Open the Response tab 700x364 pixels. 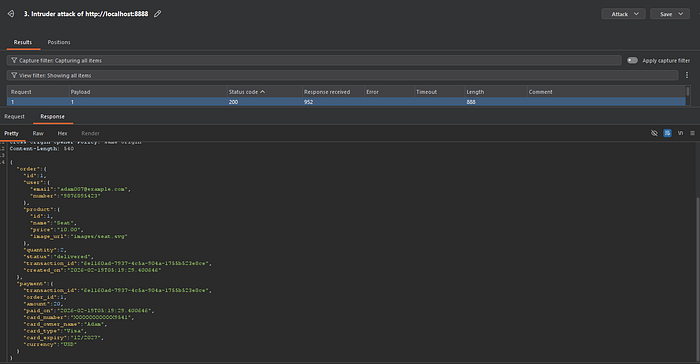point(52,117)
